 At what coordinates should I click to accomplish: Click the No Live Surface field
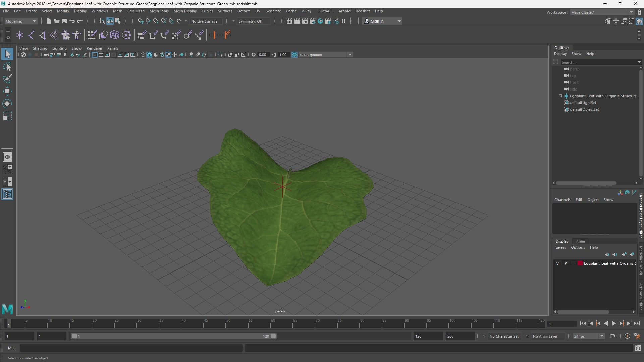[x=206, y=21]
